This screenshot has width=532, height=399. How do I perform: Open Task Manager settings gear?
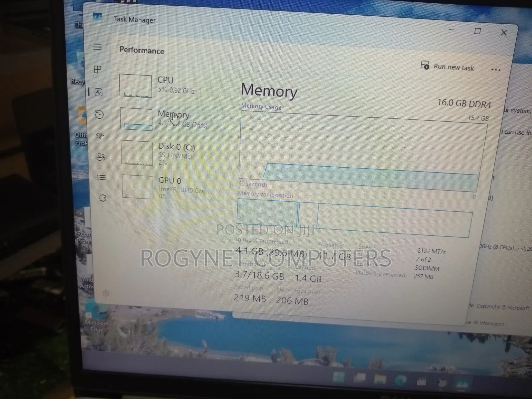point(106,293)
